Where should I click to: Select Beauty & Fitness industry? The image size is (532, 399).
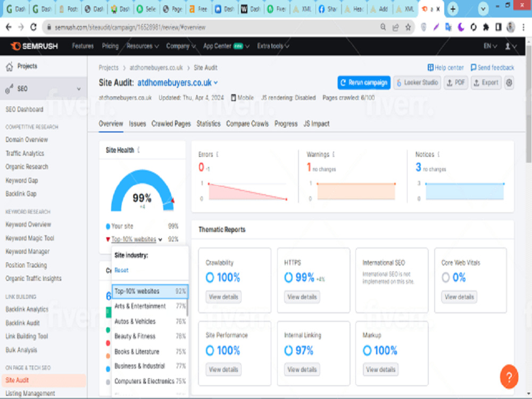pos(149,336)
